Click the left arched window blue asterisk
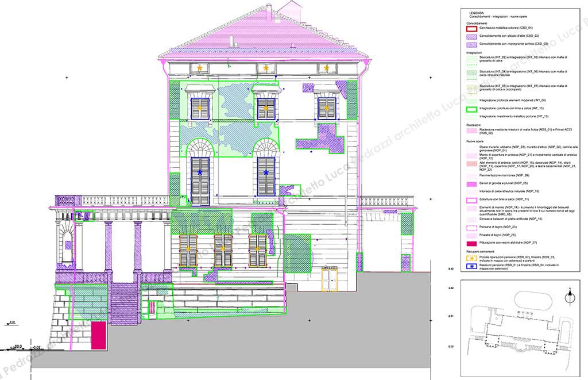The width and height of the screenshot is (588, 380). click(200, 172)
